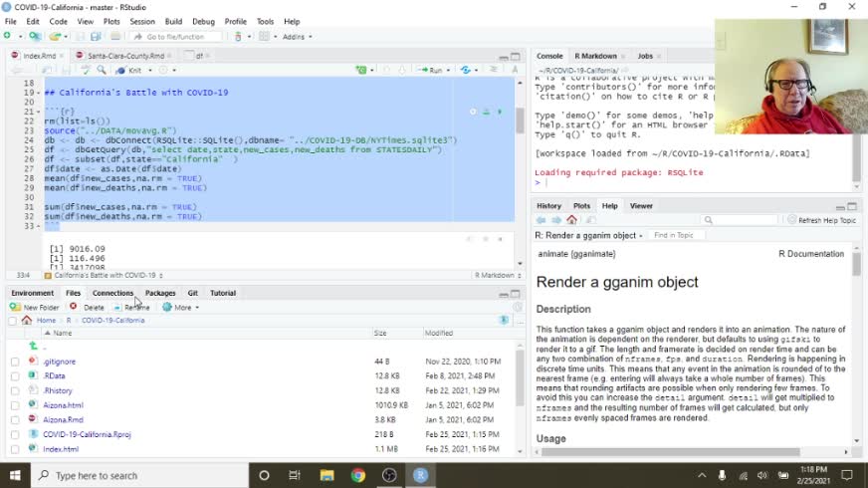Click the New File icon in main toolbar
868x488 pixels.
click(7, 36)
